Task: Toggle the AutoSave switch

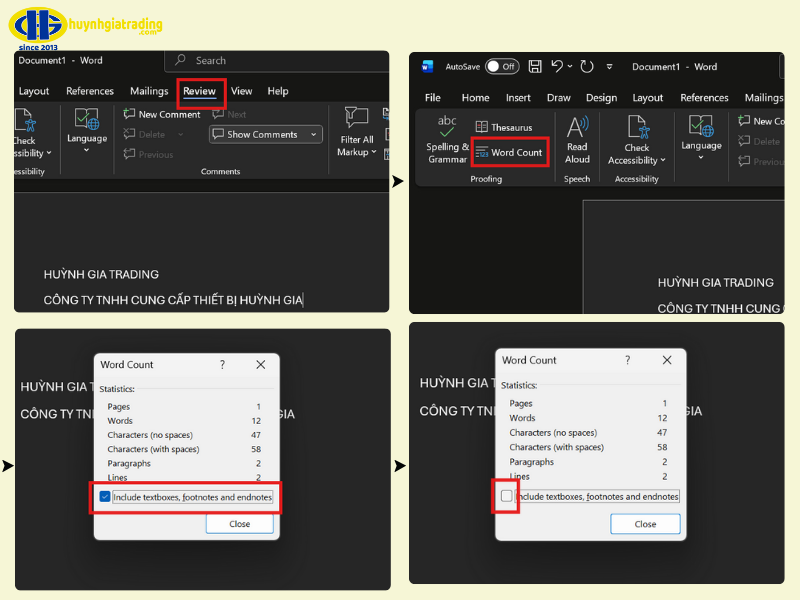Action: pos(502,67)
